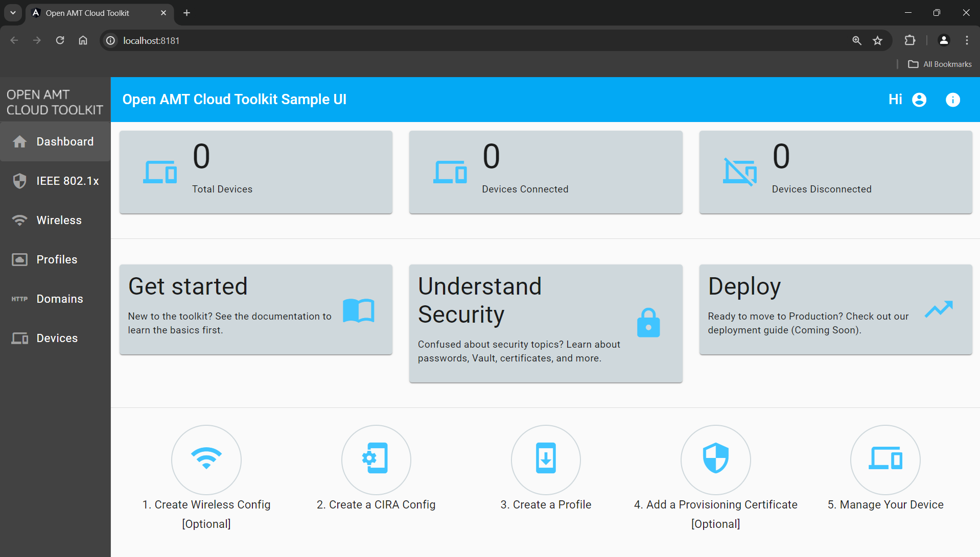This screenshot has width=980, height=557.
Task: Close the Open AMT Cloud Toolkit tab
Action: click(164, 13)
